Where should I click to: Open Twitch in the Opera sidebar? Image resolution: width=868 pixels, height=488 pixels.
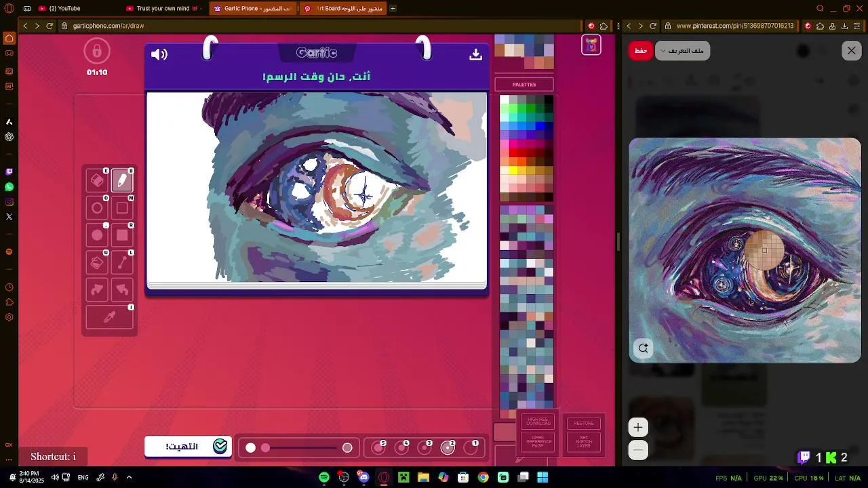point(9,171)
